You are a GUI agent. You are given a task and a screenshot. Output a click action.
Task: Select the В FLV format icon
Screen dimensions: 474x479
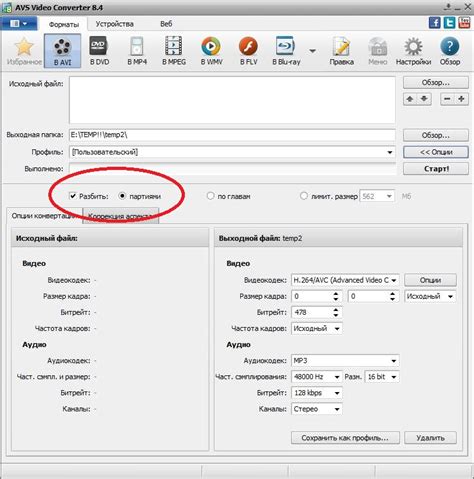(x=249, y=51)
